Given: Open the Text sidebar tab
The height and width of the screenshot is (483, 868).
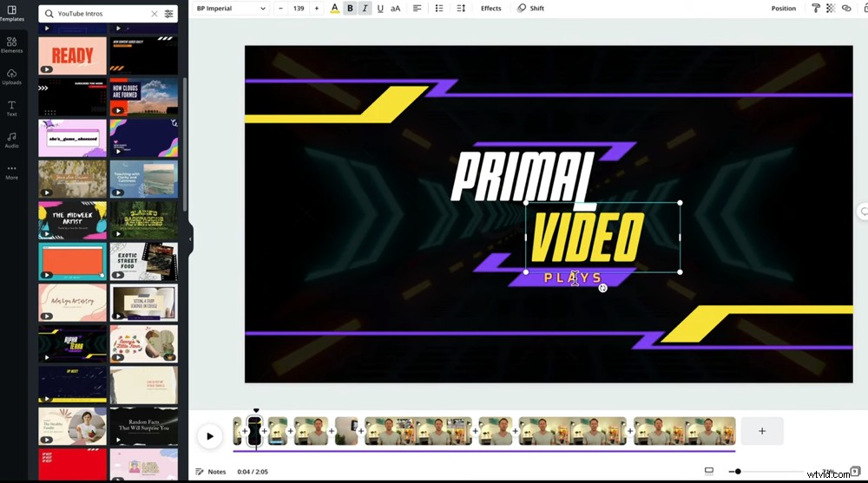Looking at the screenshot, I should click(x=11, y=108).
